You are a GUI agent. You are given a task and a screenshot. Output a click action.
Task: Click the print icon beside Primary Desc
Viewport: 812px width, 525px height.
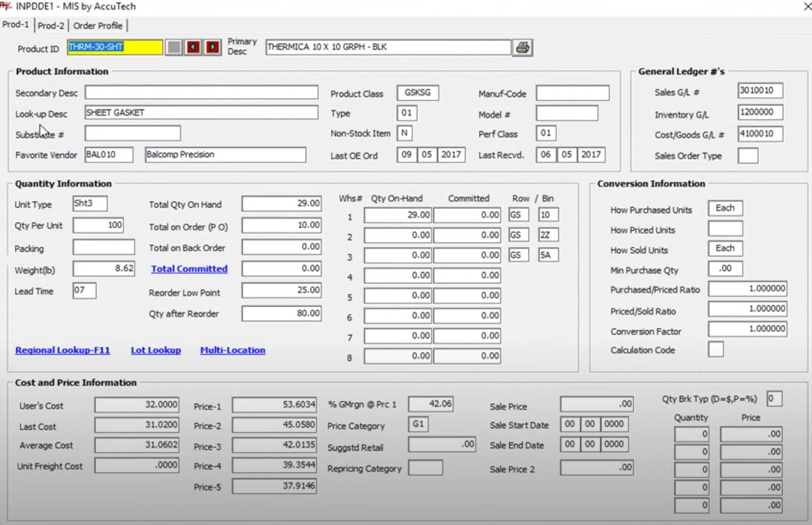pyautogui.click(x=522, y=47)
